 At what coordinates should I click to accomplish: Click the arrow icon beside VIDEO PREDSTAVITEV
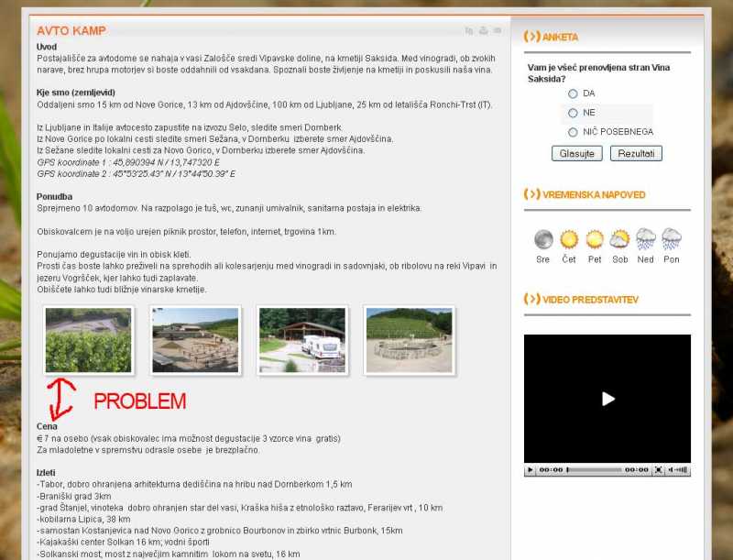532,299
